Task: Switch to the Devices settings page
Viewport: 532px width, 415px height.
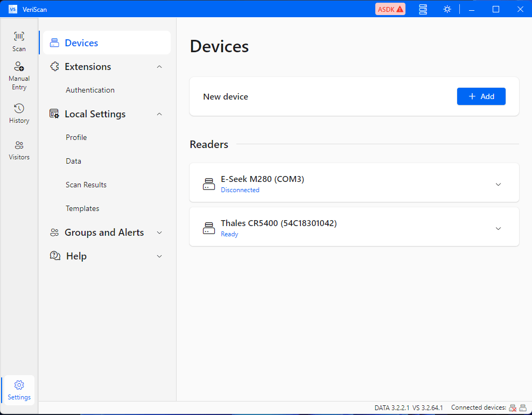Action: tap(82, 43)
